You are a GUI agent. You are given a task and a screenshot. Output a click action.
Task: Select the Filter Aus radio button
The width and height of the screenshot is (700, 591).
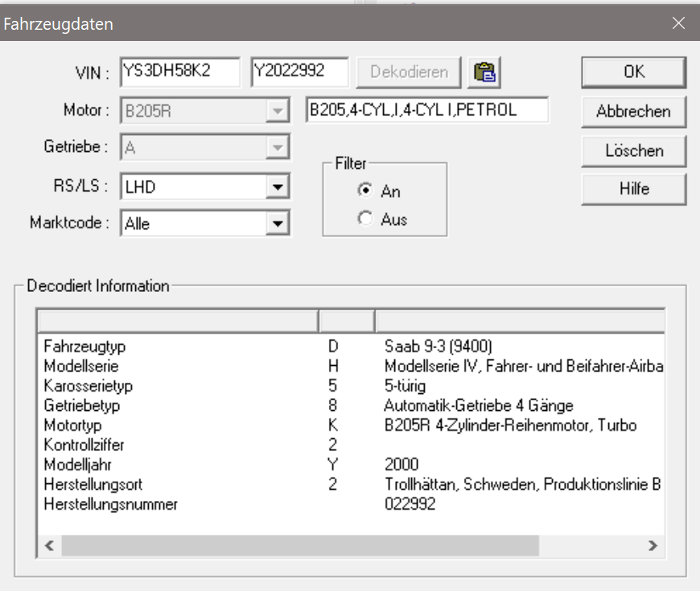click(x=365, y=219)
